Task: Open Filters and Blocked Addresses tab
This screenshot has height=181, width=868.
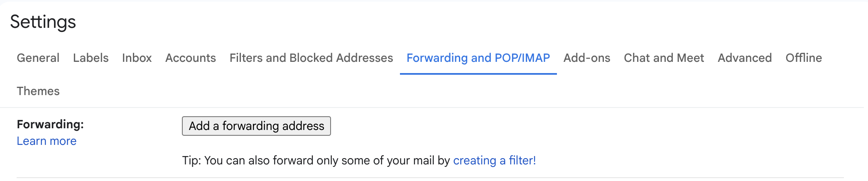Action: point(311,58)
